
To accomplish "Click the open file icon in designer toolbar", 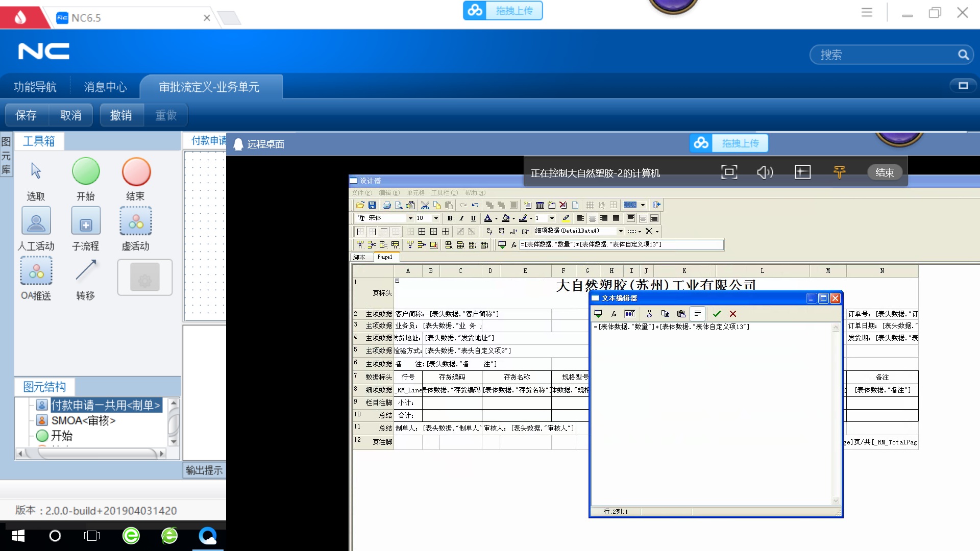I will [x=360, y=205].
